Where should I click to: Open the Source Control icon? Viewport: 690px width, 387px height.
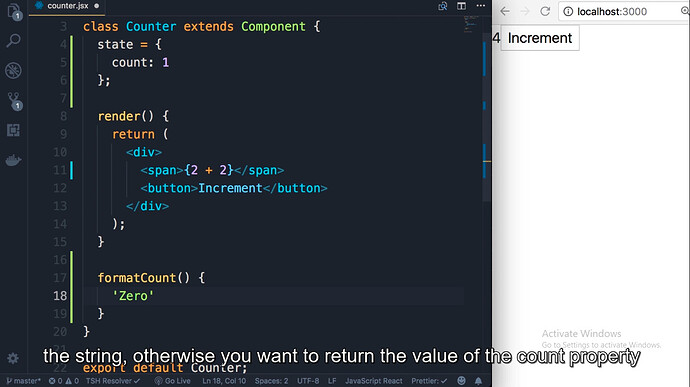14,101
